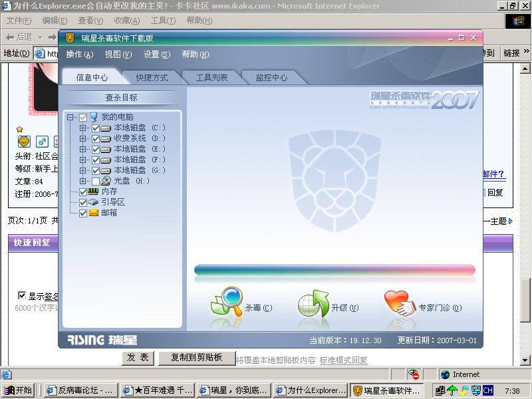Expand IE links toolbar chevron

coord(526,51)
